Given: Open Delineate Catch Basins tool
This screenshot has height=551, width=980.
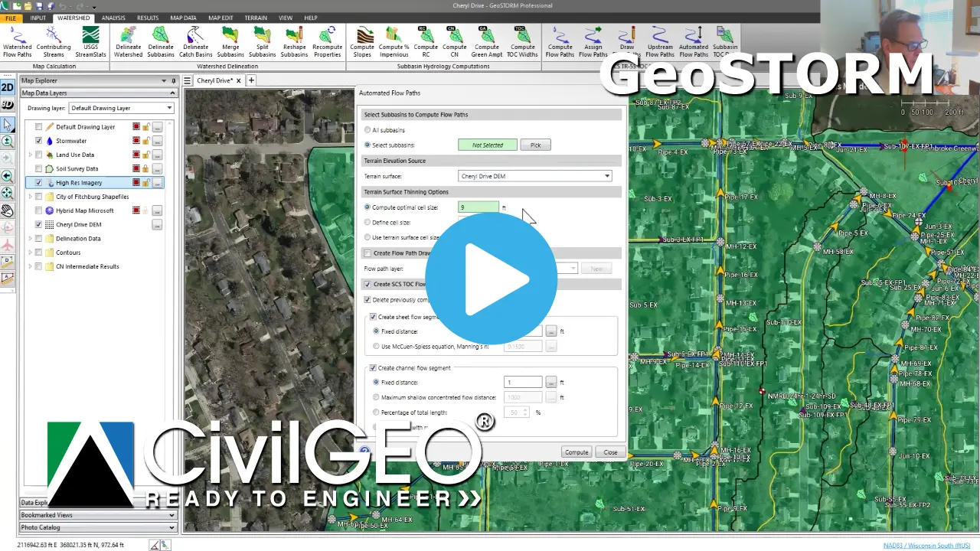Looking at the screenshot, I should click(x=195, y=41).
